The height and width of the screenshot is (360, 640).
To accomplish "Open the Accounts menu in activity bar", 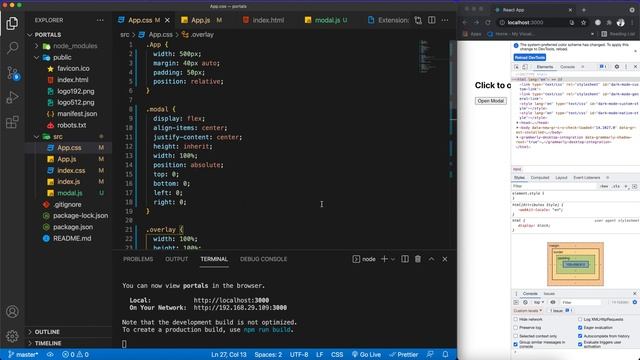I will [12, 312].
